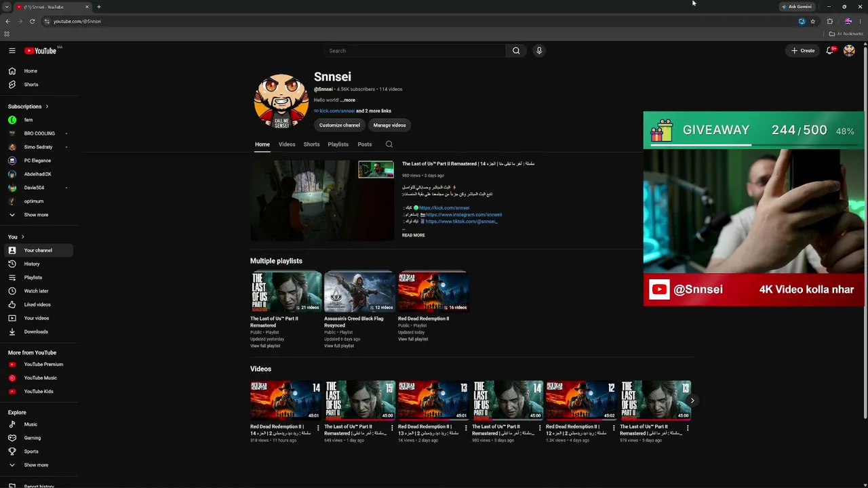Open The Last of Us Part II playlist thumbnail
Screen dimensions: 868x488
coord(285,291)
